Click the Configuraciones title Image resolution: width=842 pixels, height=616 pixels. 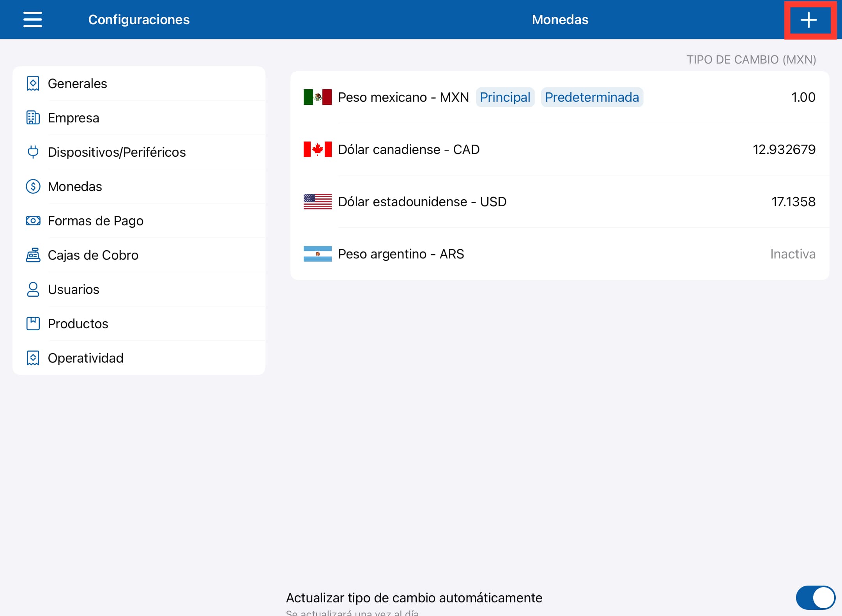click(x=139, y=19)
